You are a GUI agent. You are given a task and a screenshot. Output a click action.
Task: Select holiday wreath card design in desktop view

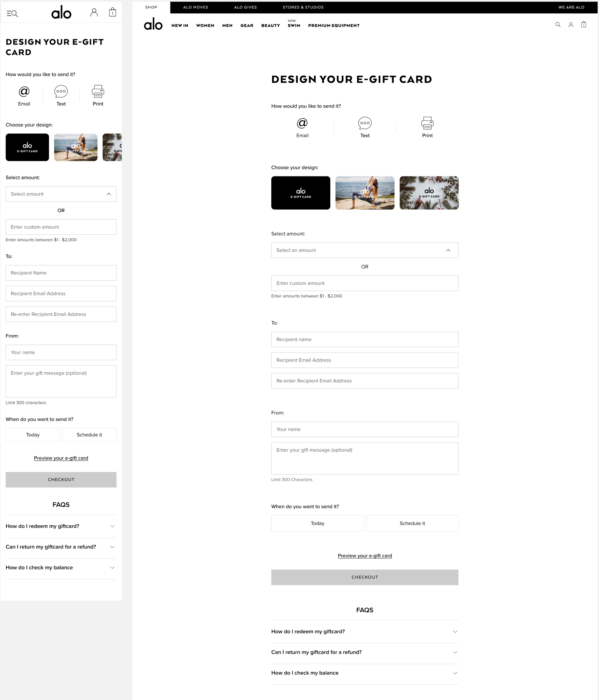[x=429, y=193]
